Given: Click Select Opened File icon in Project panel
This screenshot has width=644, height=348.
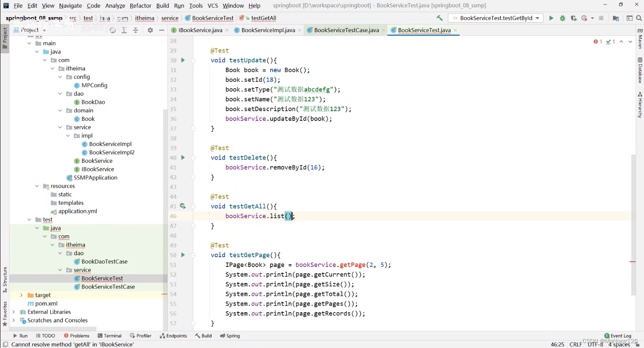Looking at the screenshot, I should point(113,30).
